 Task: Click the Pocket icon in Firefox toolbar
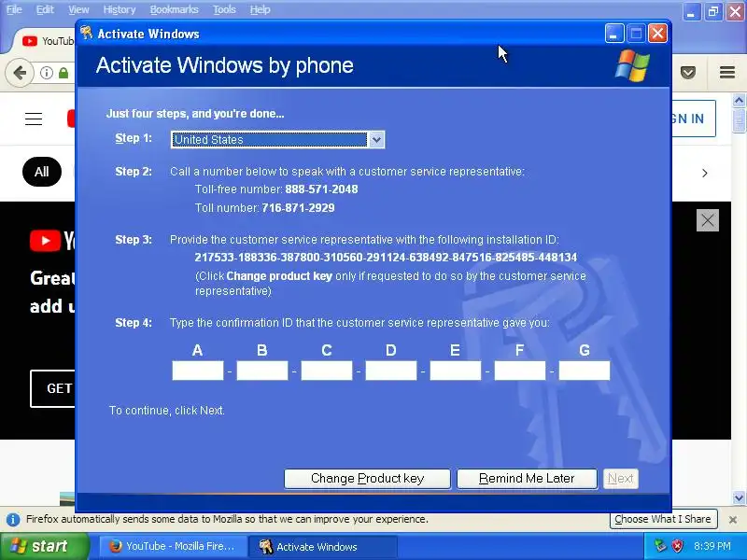pyautogui.click(x=688, y=73)
